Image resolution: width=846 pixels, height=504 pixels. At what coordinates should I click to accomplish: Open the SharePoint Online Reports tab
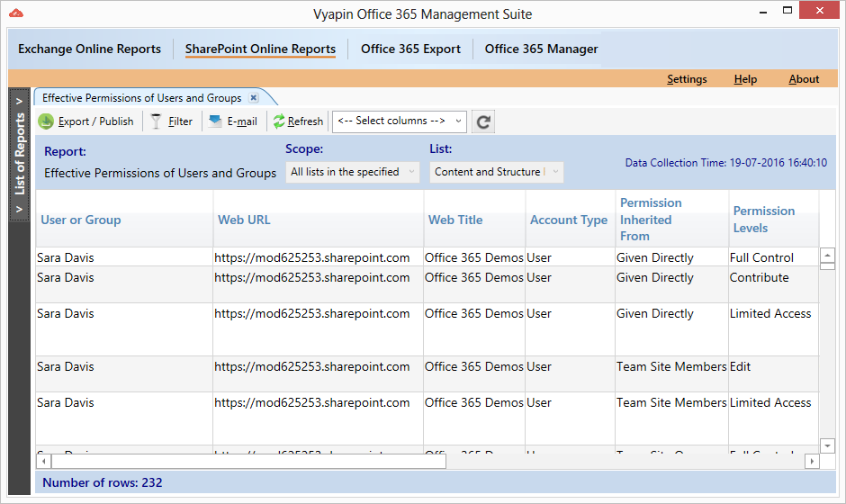click(x=260, y=49)
